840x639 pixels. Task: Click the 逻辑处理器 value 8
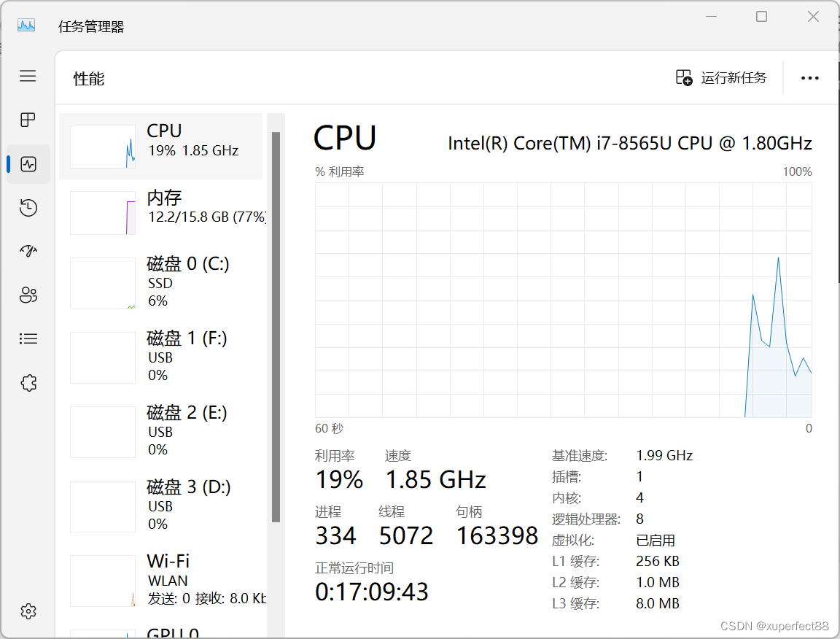coord(639,519)
